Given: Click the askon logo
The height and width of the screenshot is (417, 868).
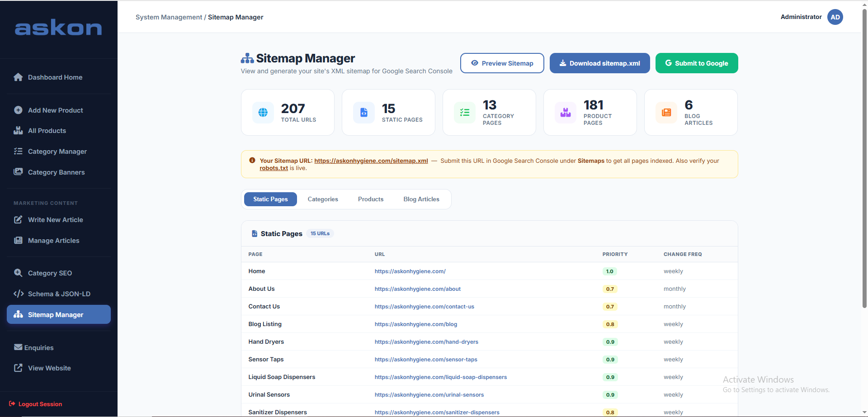Looking at the screenshot, I should point(58,28).
